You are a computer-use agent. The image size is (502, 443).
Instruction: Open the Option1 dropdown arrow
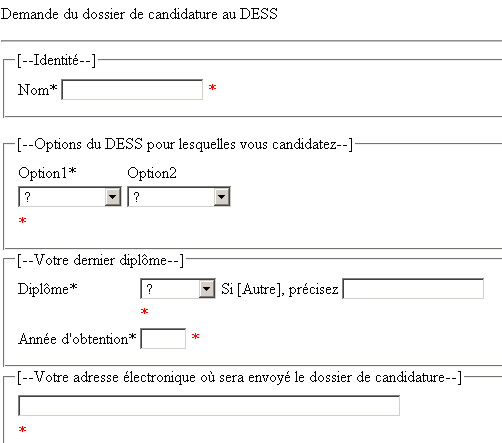(x=113, y=197)
